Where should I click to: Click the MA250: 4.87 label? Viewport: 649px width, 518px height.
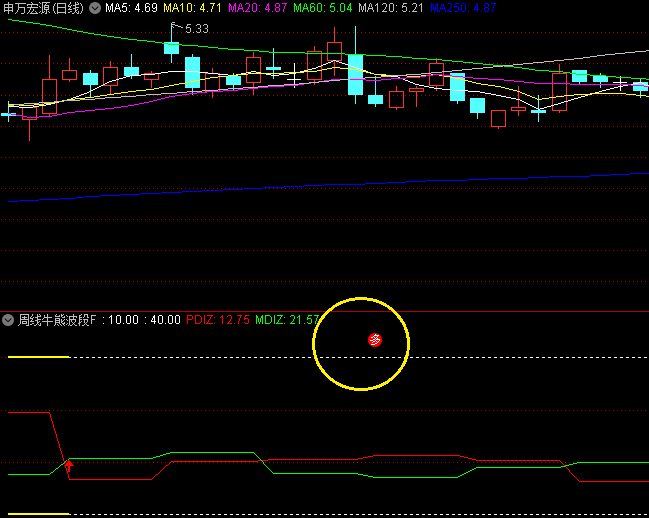[x=463, y=8]
